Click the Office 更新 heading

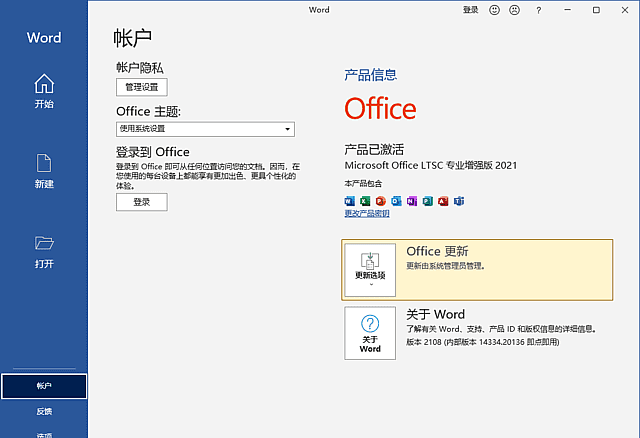tap(437, 251)
